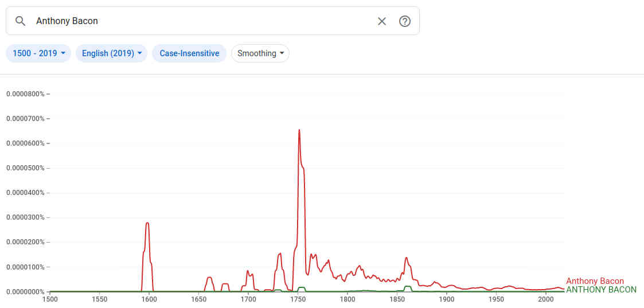Click the search magnifier icon

click(x=21, y=21)
